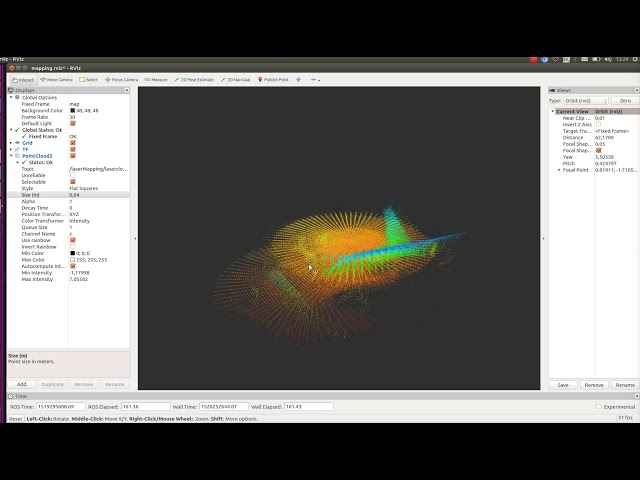Click the blue plus add-tool icon
The height and width of the screenshot is (480, 640).
click(x=298, y=80)
